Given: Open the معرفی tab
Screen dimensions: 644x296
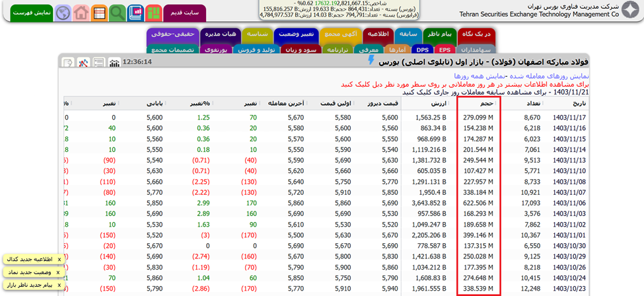Looking at the screenshot, I should click(368, 50).
